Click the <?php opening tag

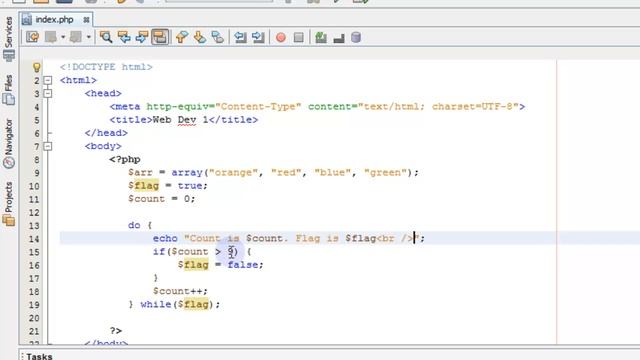[x=125, y=160]
